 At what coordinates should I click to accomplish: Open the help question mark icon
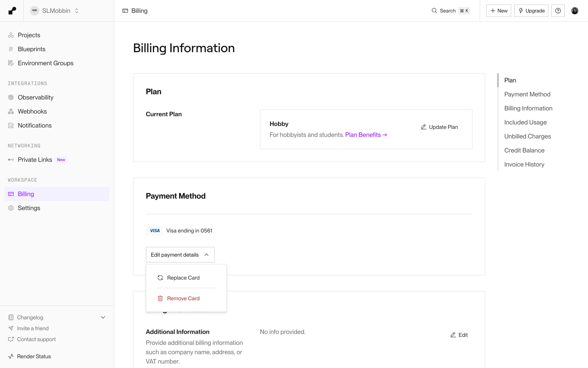[558, 11]
